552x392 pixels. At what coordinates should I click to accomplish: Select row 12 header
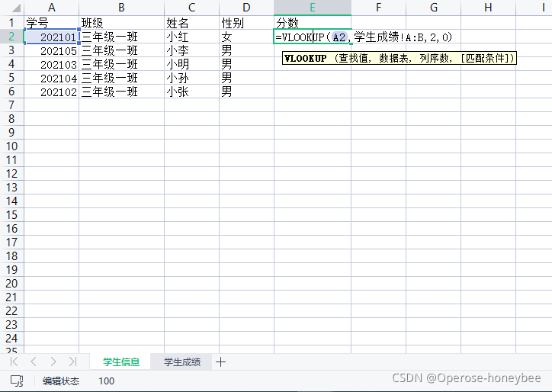coord(11,174)
